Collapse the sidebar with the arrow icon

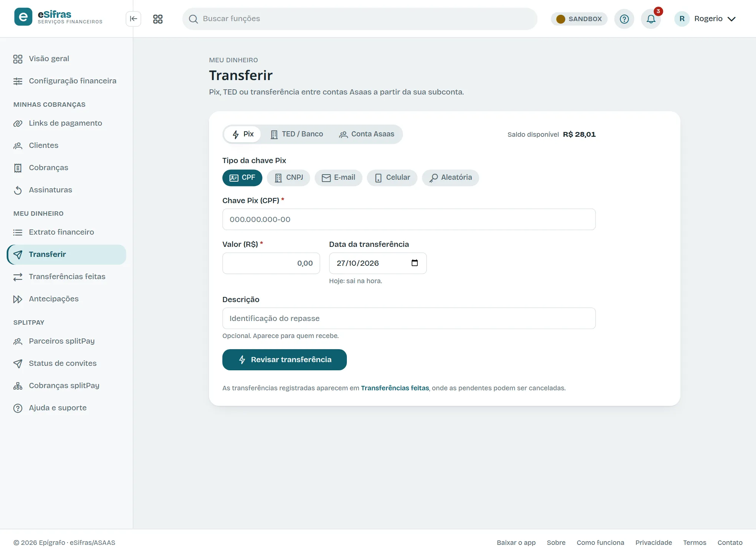133,19
